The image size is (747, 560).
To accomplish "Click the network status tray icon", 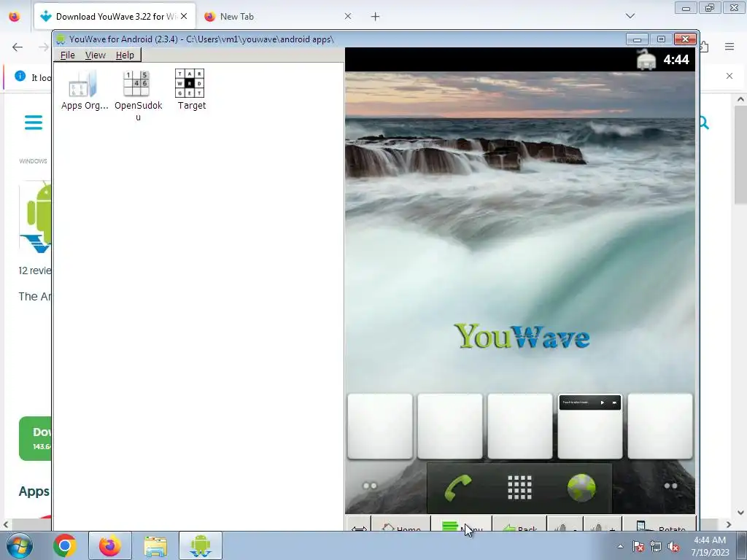I will coord(656,546).
